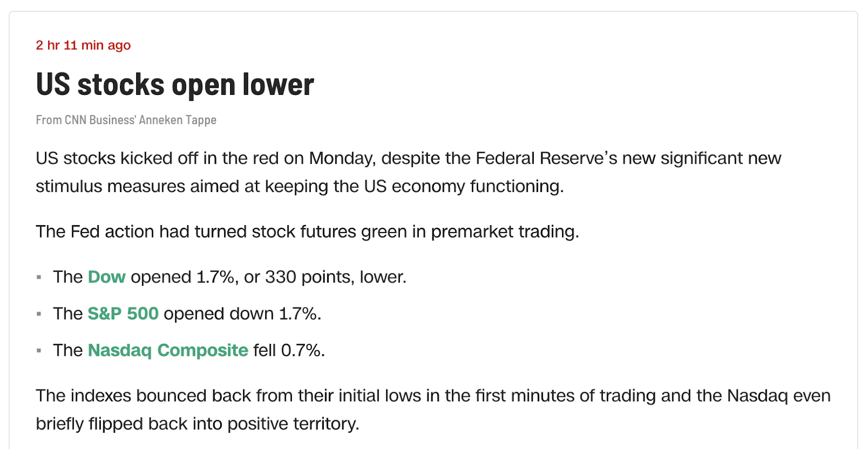This screenshot has width=868, height=449.
Task: Click the paragraph starting 'The indexes bounced back'
Action: tap(432, 396)
